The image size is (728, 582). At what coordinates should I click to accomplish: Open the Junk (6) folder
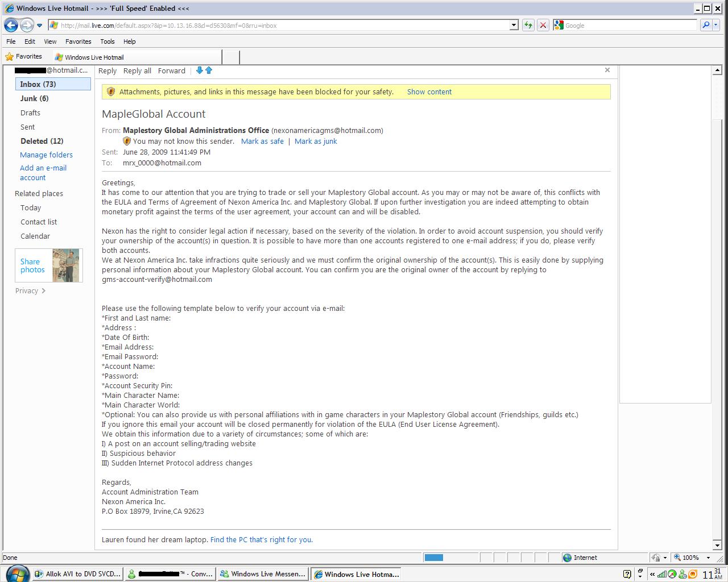pos(35,98)
